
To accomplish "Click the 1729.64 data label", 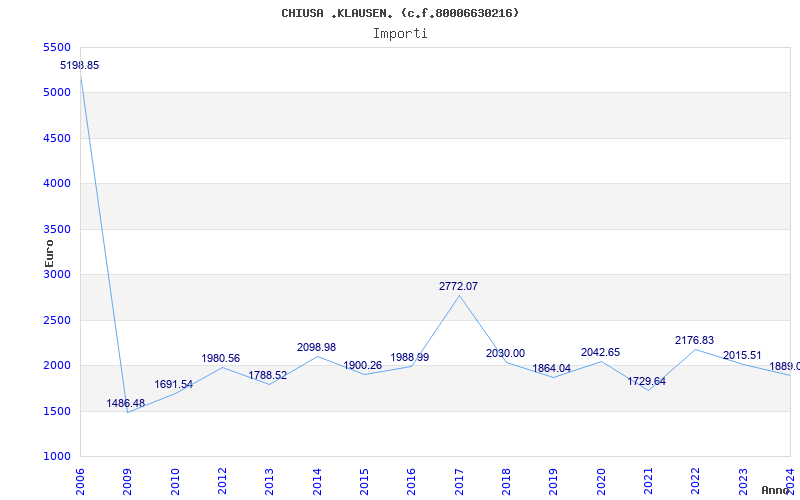I will 646,381.
